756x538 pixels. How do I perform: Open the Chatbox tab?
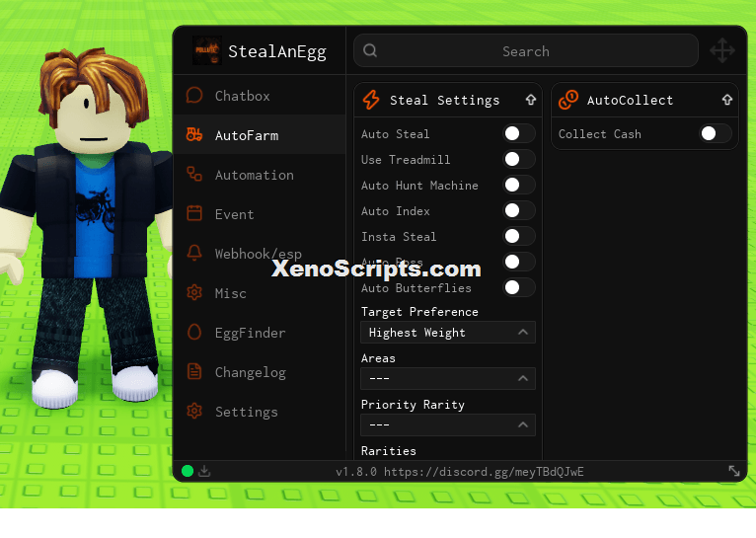pos(260,96)
